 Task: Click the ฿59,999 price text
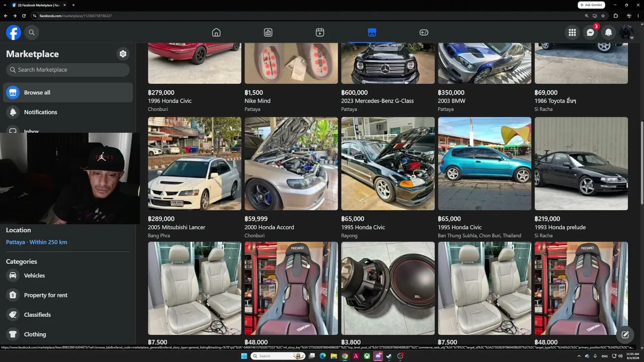click(256, 219)
